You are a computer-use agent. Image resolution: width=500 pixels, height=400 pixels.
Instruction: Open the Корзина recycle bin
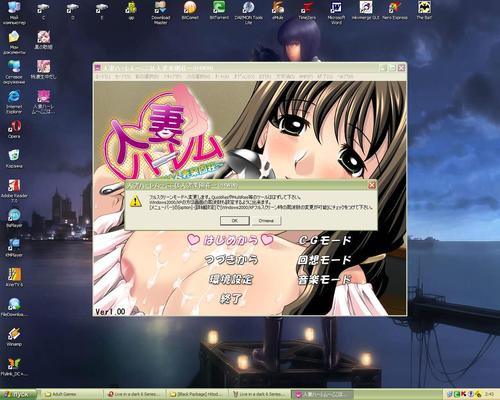(x=14, y=159)
